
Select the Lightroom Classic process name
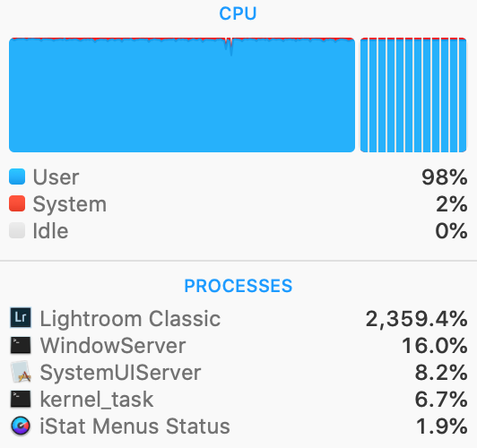[x=130, y=318]
